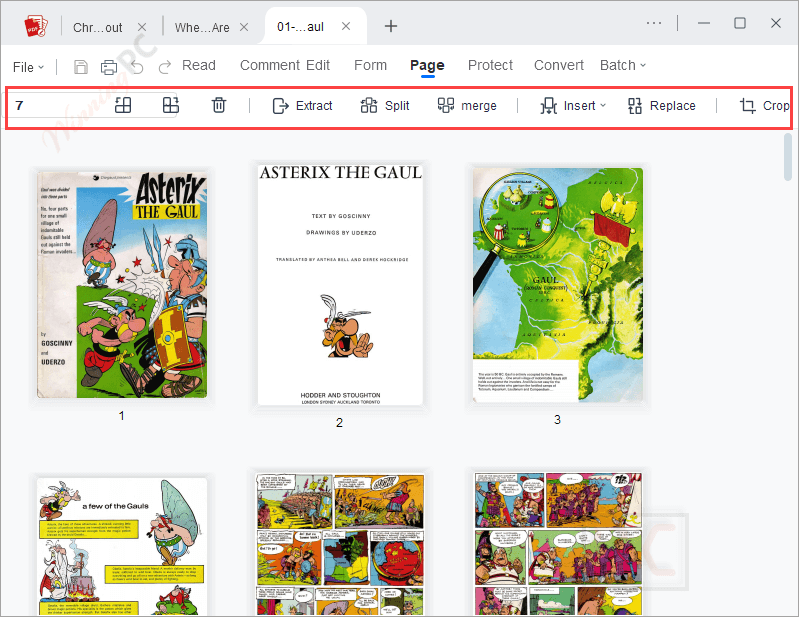Image resolution: width=799 pixels, height=617 pixels.
Task: Click the vertical scrollbar handle
Action: point(788,156)
